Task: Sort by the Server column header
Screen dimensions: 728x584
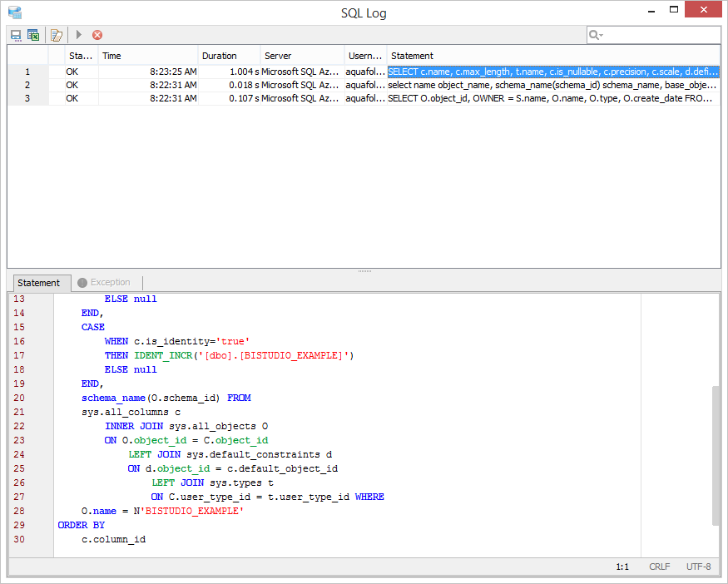Action: (x=302, y=56)
